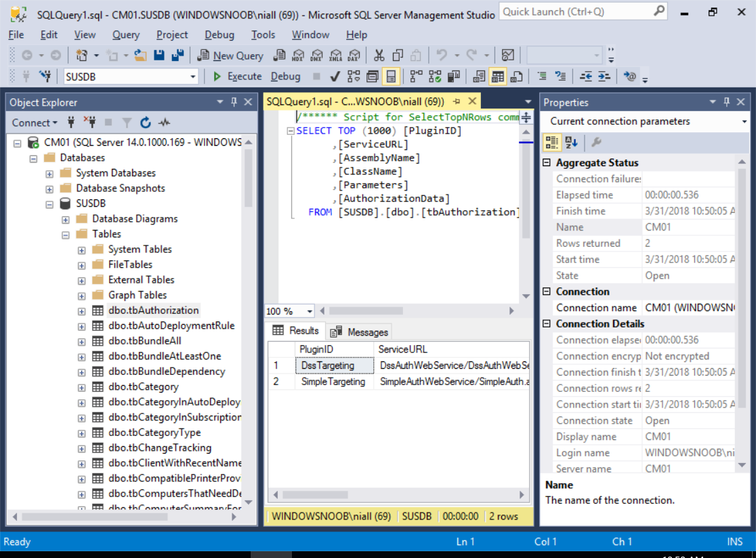
Task: Expand the dbo.tbCategory table node
Action: 81,388
